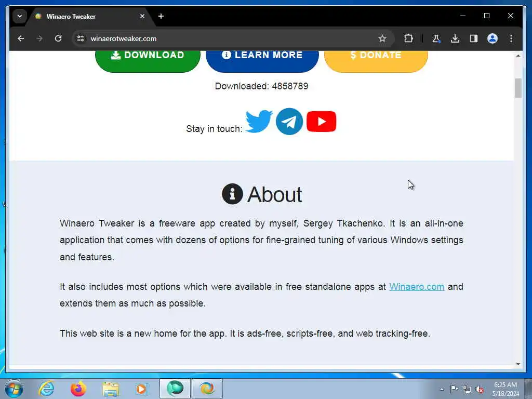Toggle the side panel icon
532x399 pixels.
click(474, 38)
